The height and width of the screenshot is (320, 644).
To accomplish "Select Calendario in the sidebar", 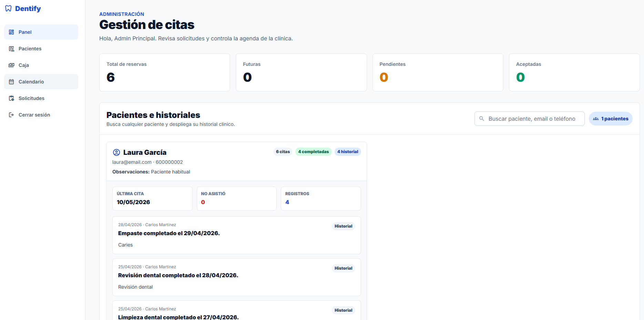I will click(x=41, y=82).
